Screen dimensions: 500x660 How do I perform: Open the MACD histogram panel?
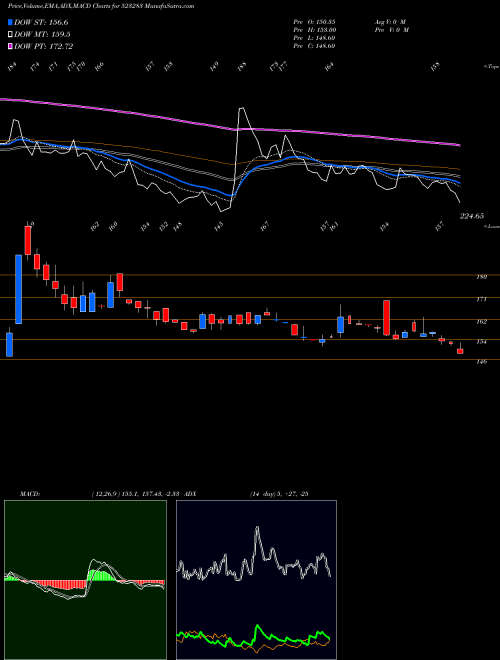point(85,580)
